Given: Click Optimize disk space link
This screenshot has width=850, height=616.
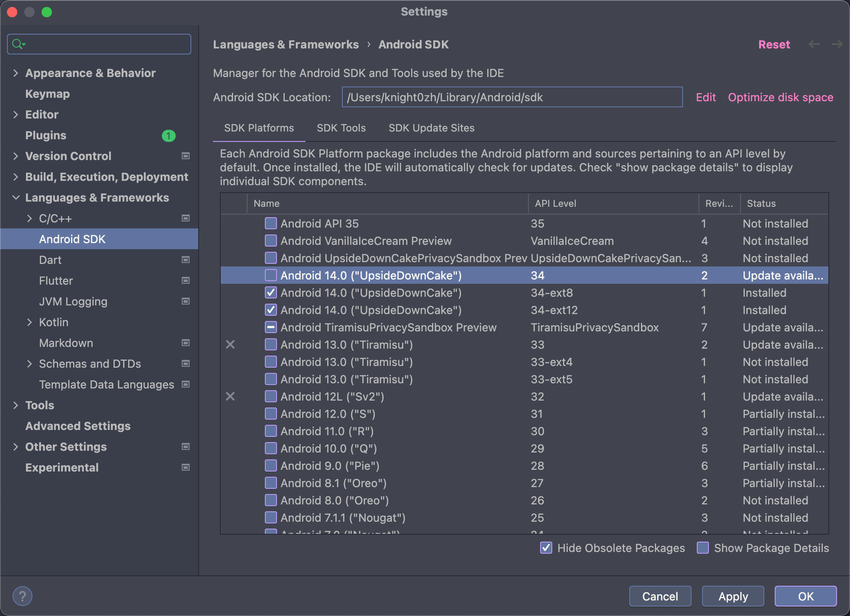Looking at the screenshot, I should [x=780, y=97].
